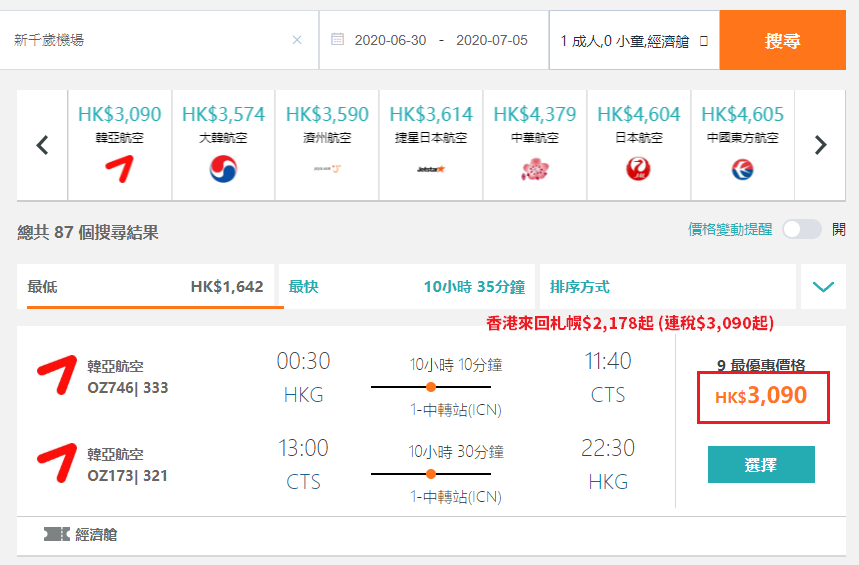Click the 經濟艙 ticket icon
The image size is (859, 565).
coord(56,534)
